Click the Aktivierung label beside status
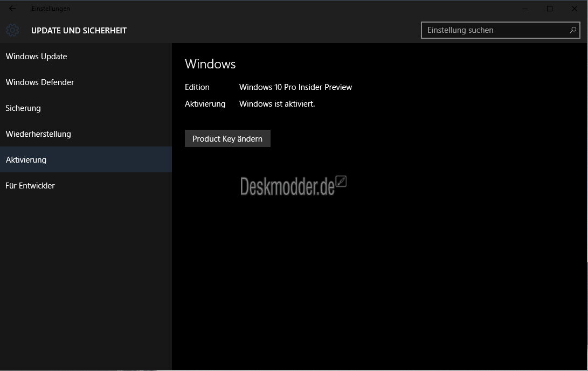Viewport: 588px width, 371px height. tap(205, 104)
